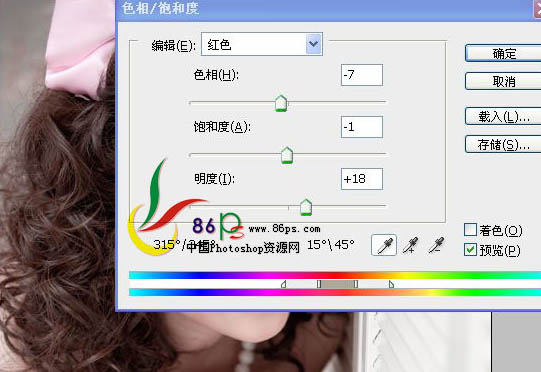The width and height of the screenshot is (541, 372).
Task: Click the 存储(S)... save button
Action: click(x=503, y=144)
